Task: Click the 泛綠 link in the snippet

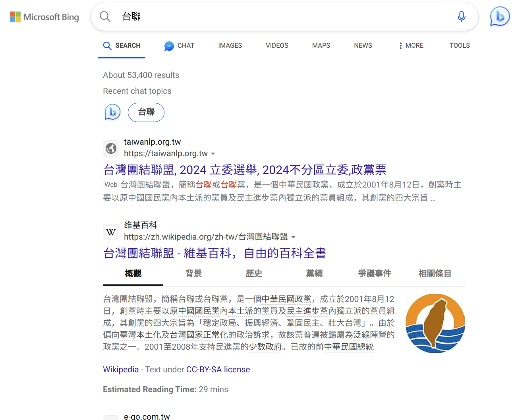Action: coord(361,335)
